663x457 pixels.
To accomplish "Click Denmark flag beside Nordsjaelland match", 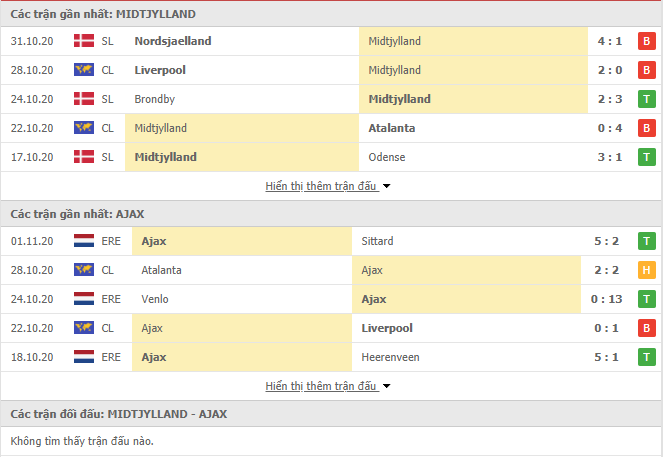I will click(x=84, y=41).
